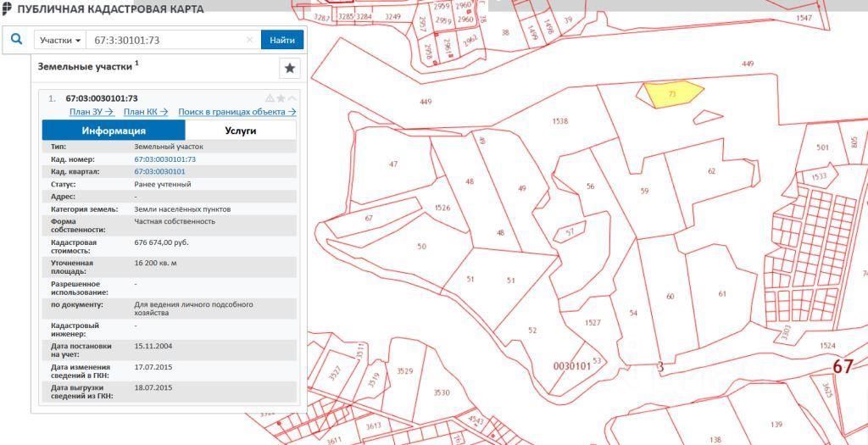Open the Участки search type dropdown
The width and height of the screenshot is (868, 445).
[60, 41]
